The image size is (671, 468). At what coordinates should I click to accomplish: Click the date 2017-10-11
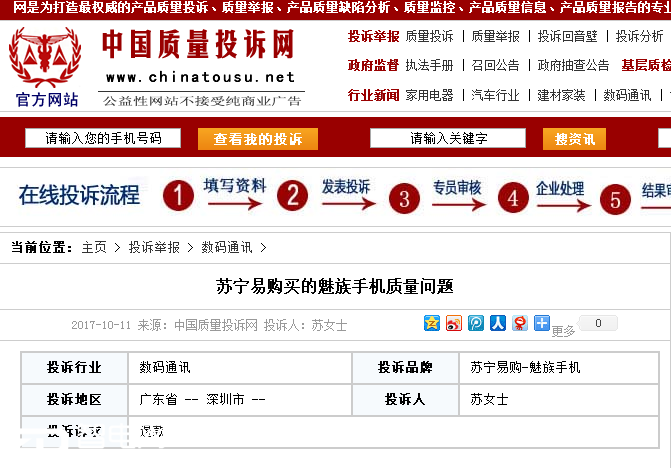(x=101, y=325)
